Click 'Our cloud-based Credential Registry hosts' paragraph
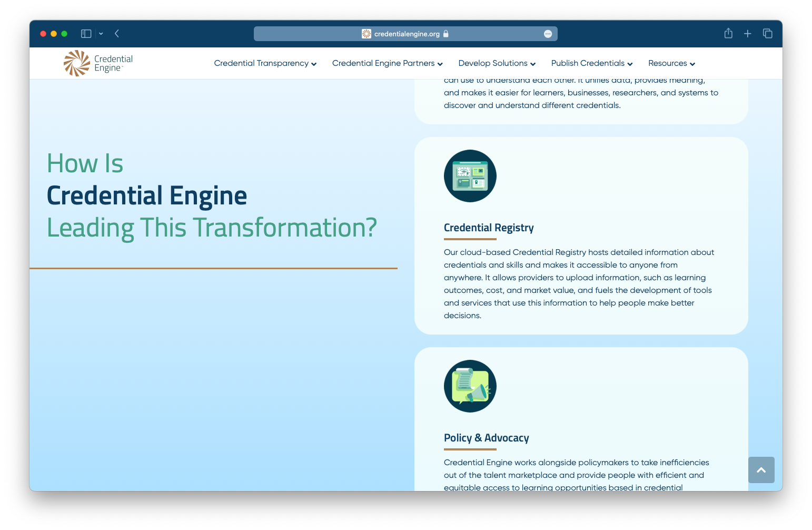Viewport: 812px width, 530px height. [x=579, y=284]
